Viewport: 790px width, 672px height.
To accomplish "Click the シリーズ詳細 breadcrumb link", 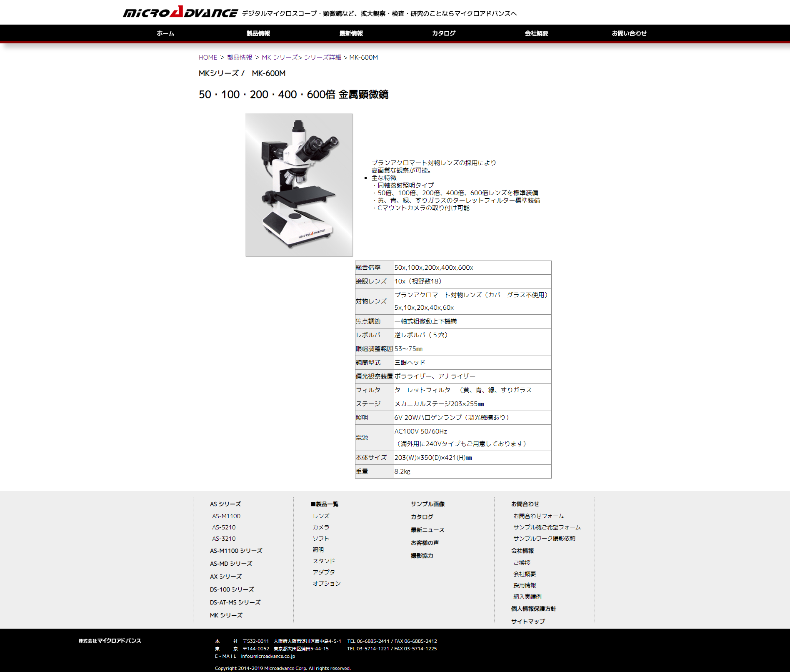I will (322, 58).
